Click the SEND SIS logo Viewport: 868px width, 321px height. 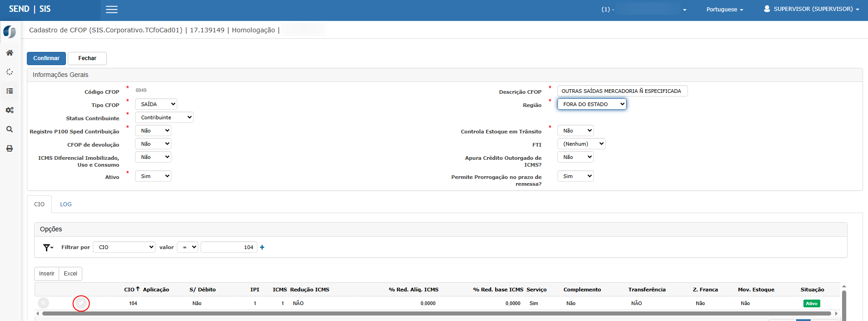tap(30, 9)
